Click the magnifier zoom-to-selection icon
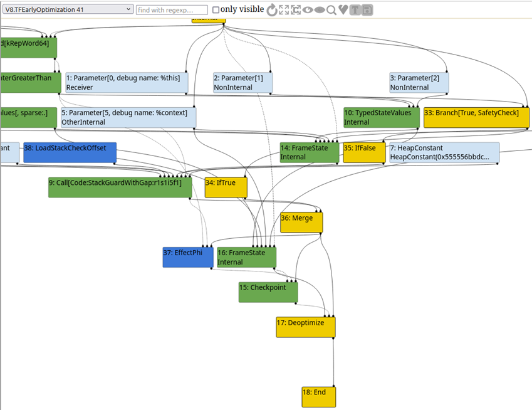The image size is (532, 410). (331, 10)
